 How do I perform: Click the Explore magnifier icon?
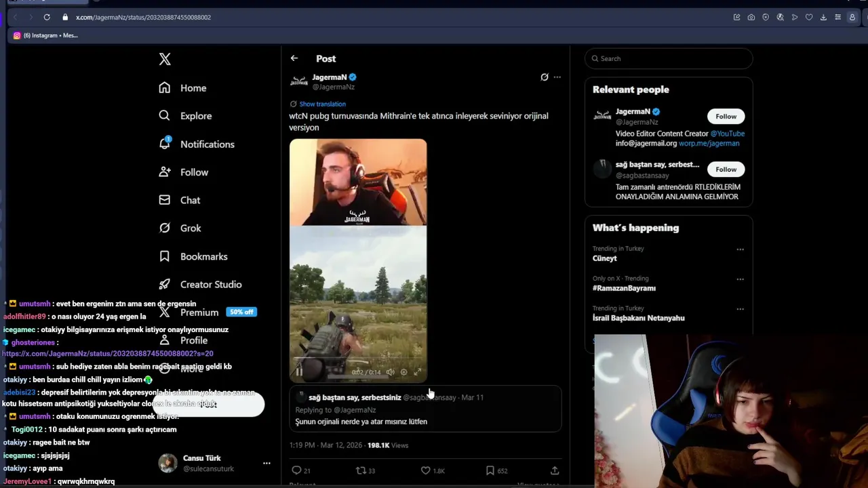[x=164, y=116]
